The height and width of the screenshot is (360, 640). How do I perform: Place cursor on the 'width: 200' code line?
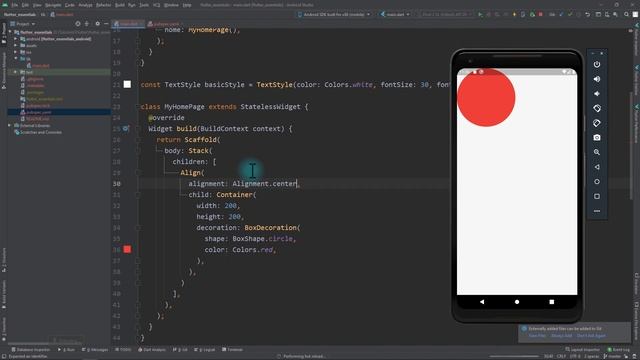[218, 206]
